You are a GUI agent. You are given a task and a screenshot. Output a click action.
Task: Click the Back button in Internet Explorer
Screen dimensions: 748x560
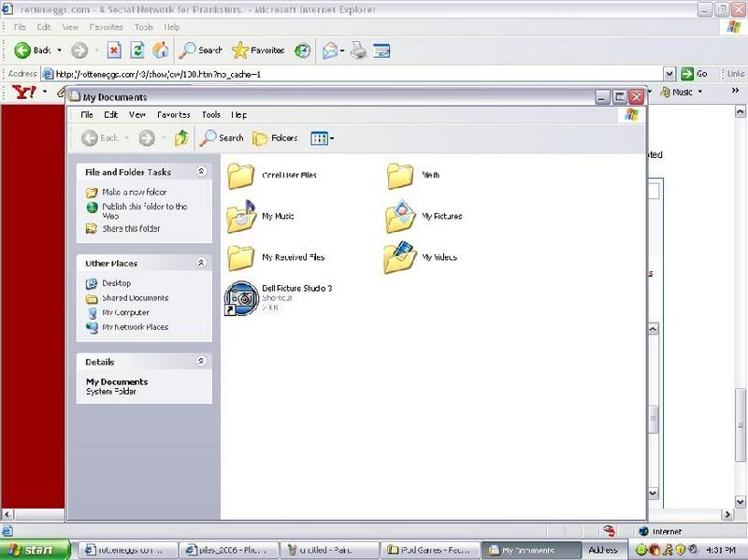click(32, 50)
